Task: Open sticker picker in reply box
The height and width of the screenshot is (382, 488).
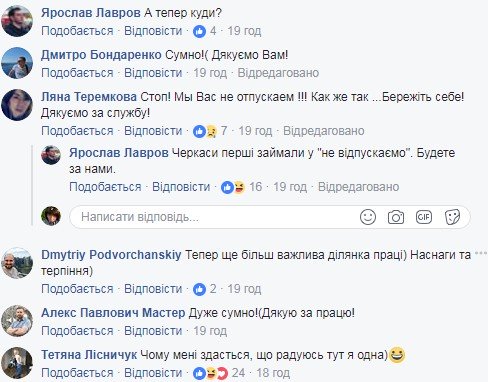Action: pos(452,217)
